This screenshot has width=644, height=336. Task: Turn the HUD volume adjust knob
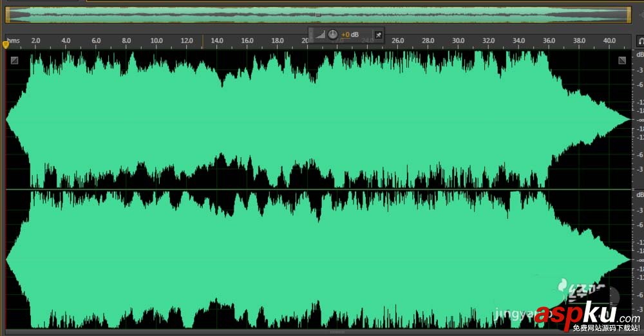[x=333, y=35]
